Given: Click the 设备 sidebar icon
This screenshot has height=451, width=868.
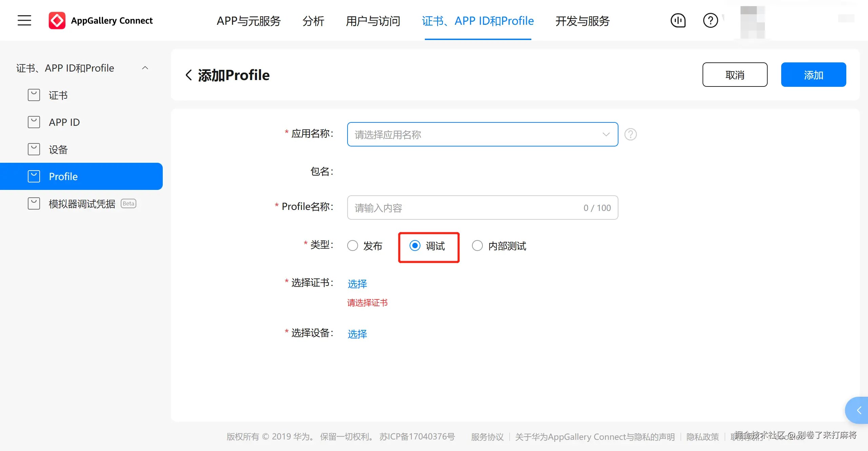Looking at the screenshot, I should [x=34, y=150].
